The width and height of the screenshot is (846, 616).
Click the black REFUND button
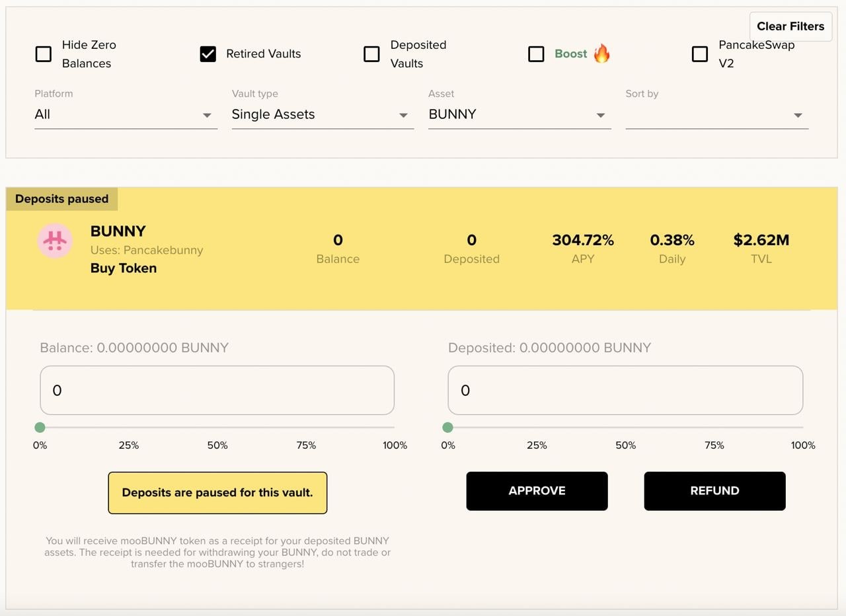714,491
